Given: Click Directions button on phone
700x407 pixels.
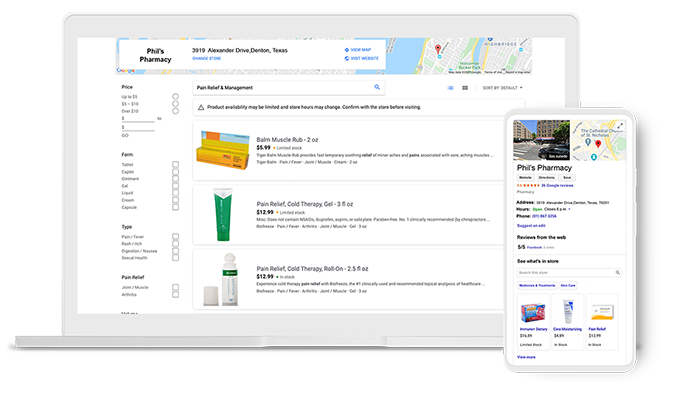Looking at the screenshot, I should point(546,178).
